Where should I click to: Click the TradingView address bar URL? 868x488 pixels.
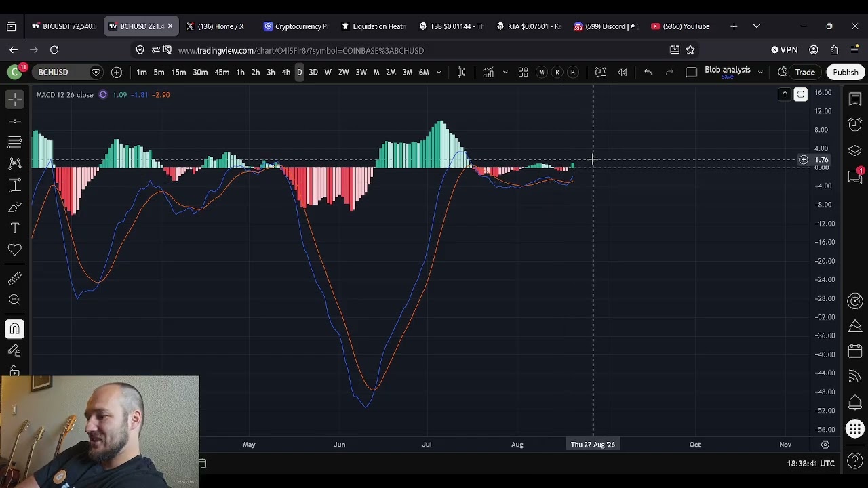(x=301, y=50)
